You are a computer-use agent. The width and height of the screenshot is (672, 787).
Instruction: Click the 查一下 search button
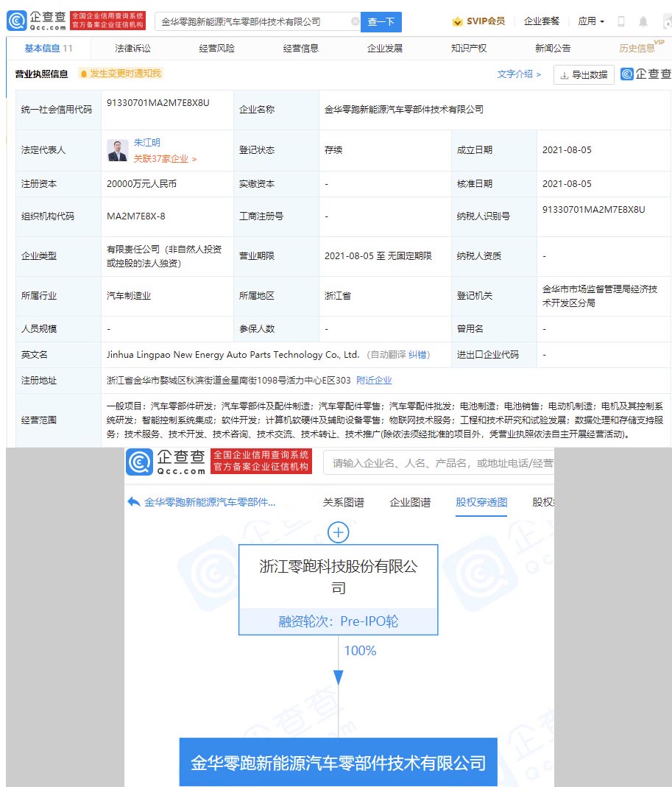coord(381,22)
